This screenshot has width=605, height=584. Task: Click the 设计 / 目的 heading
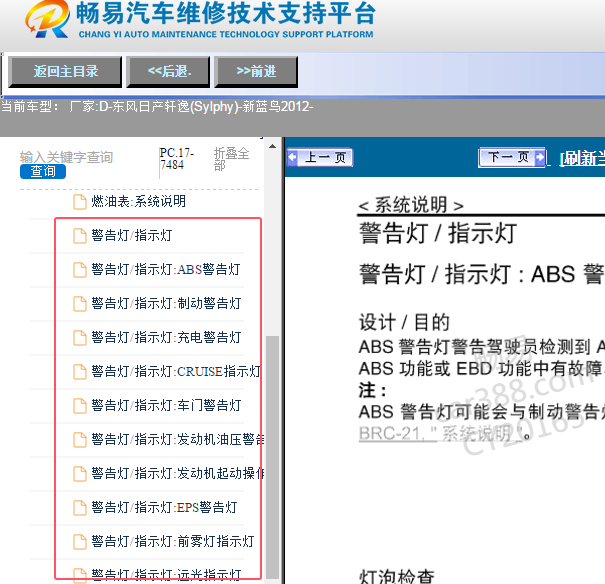click(404, 322)
